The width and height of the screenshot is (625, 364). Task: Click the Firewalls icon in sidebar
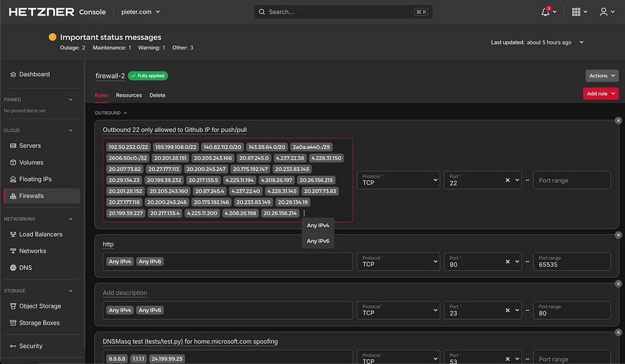(x=13, y=196)
